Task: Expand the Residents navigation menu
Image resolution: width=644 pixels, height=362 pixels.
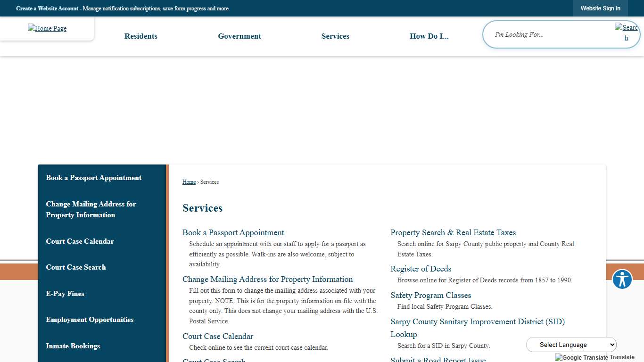Action: point(140,36)
